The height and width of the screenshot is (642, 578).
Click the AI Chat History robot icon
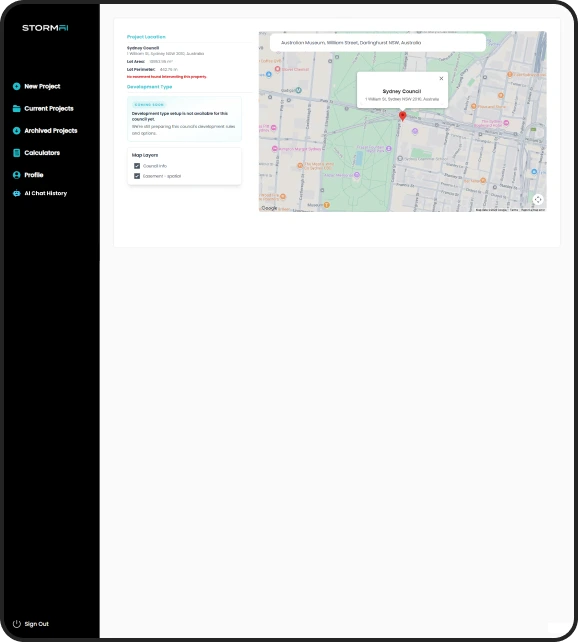[16, 193]
